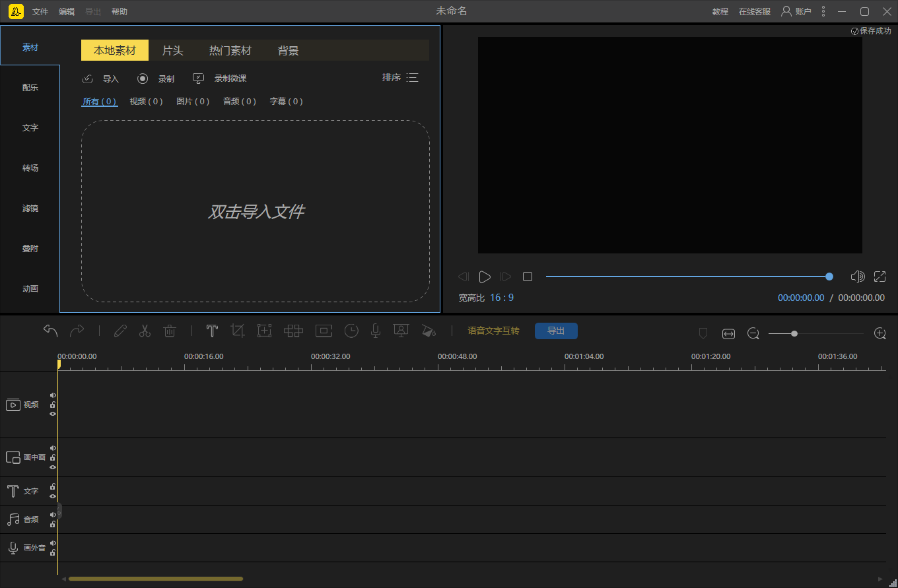Switch to the 热门素材 tab
The height and width of the screenshot is (588, 898).
(230, 51)
